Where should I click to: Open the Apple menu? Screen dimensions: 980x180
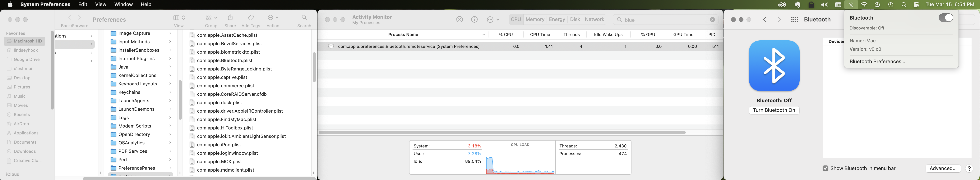click(10, 5)
